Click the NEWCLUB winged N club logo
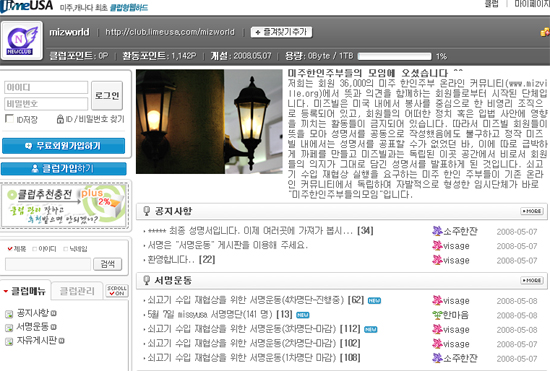 pos(22,41)
